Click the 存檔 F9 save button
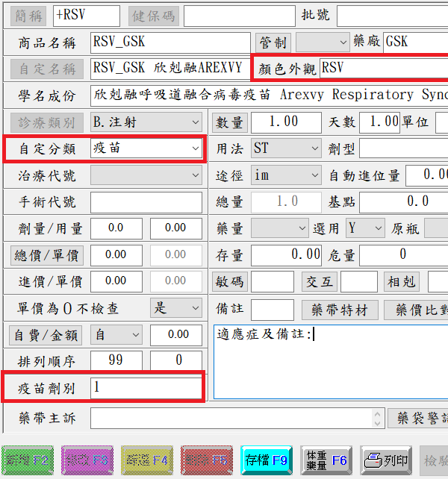Screen dimensions: 448x479 (x=267, y=460)
